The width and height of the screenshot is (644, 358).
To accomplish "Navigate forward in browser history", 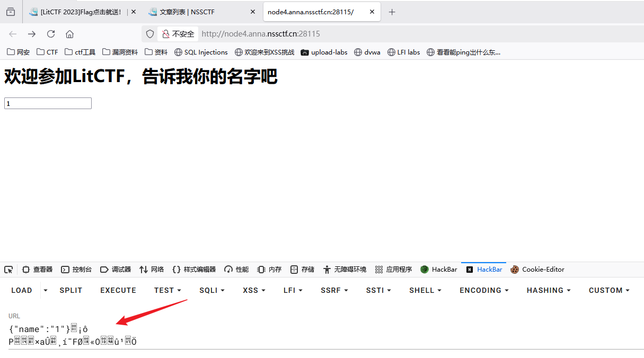I will [x=32, y=33].
